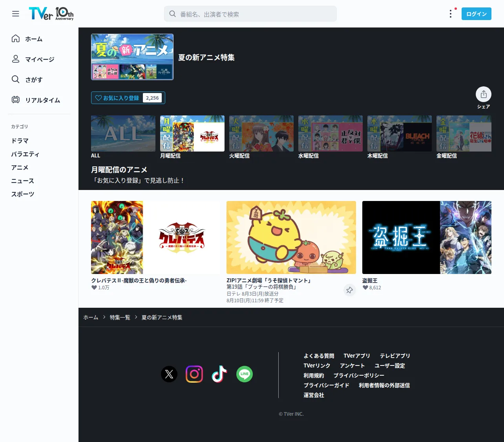This screenshot has width=504, height=442.
Task: Click the search magnifier icon in search bar
Action: [x=172, y=14]
